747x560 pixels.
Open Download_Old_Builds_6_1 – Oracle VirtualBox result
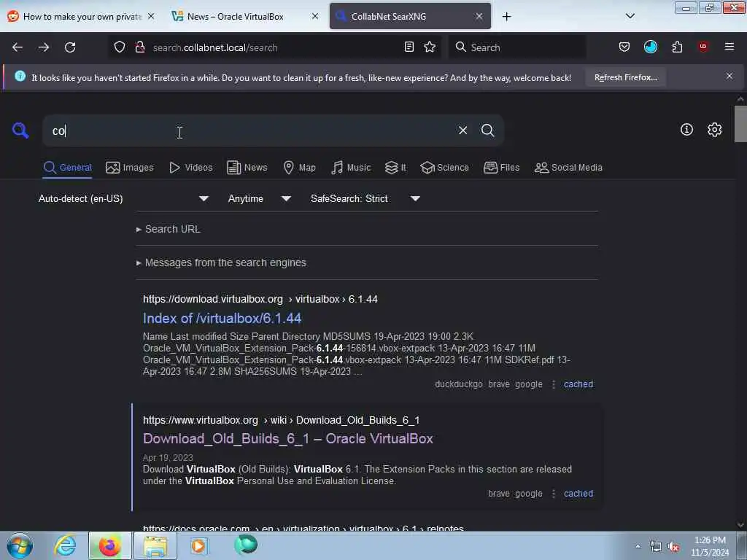point(287,438)
